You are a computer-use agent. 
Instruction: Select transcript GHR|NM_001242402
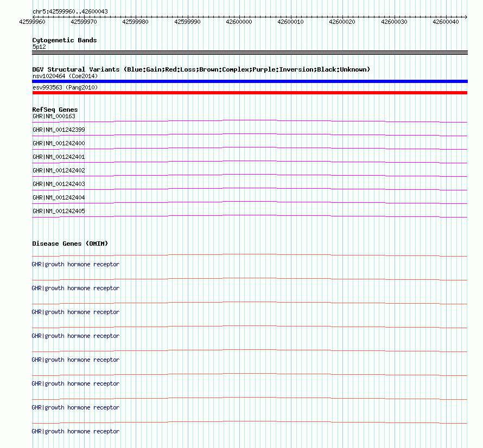[x=59, y=171]
